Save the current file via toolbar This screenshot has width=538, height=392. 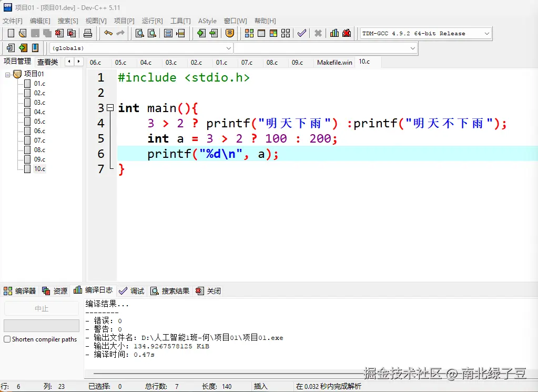pyautogui.click(x=35, y=33)
